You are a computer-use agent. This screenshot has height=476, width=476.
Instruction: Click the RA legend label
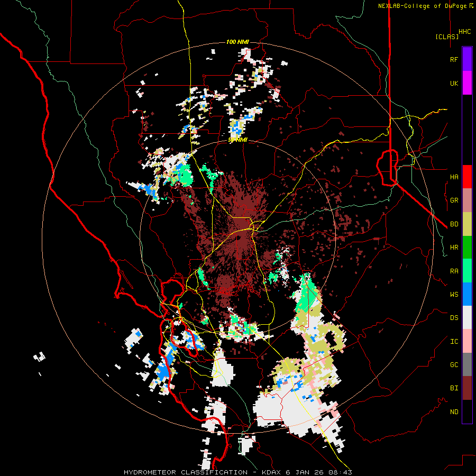coord(454,271)
